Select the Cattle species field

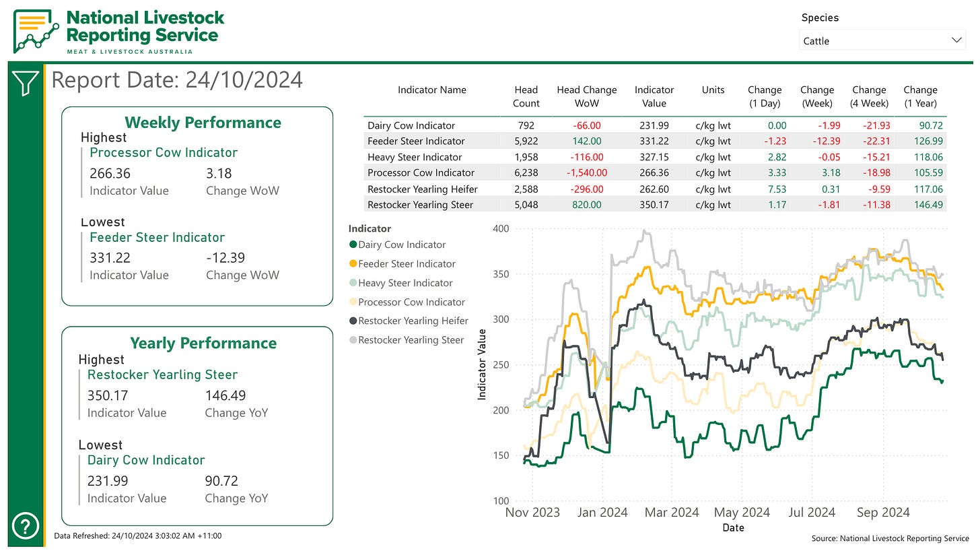[x=882, y=40]
